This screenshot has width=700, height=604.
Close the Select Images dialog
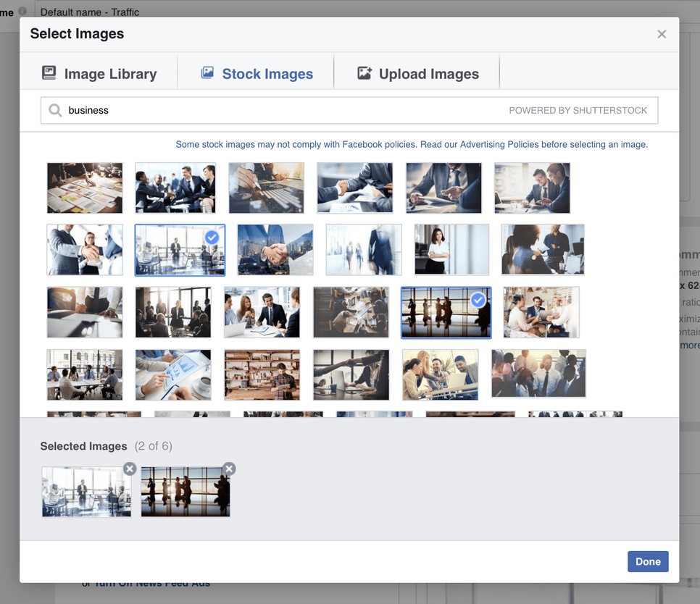(x=662, y=34)
